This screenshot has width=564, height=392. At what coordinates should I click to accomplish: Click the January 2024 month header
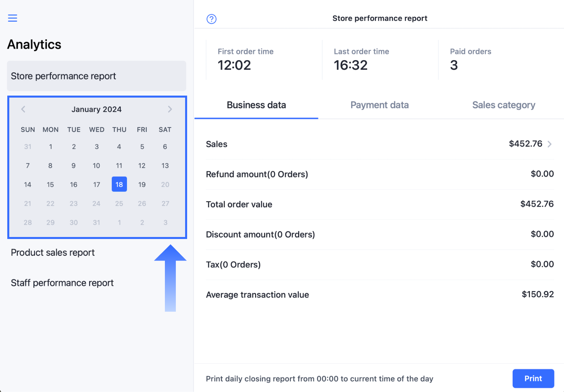click(97, 110)
